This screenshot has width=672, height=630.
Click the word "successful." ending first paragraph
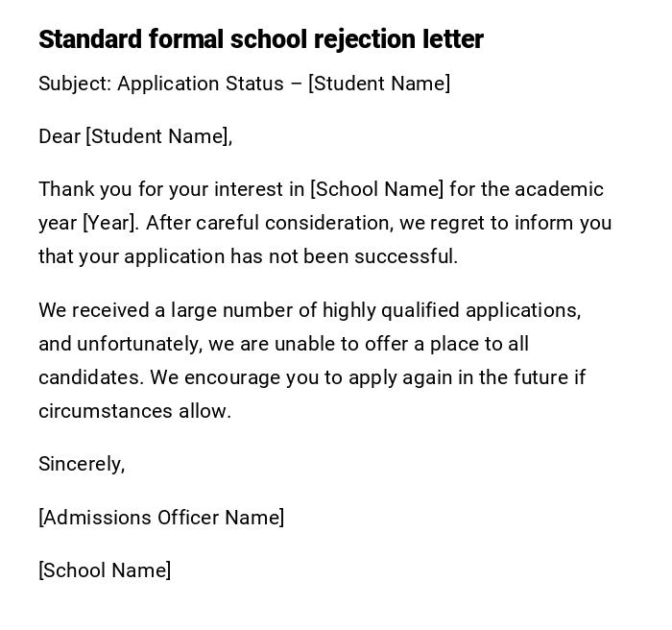(406, 256)
